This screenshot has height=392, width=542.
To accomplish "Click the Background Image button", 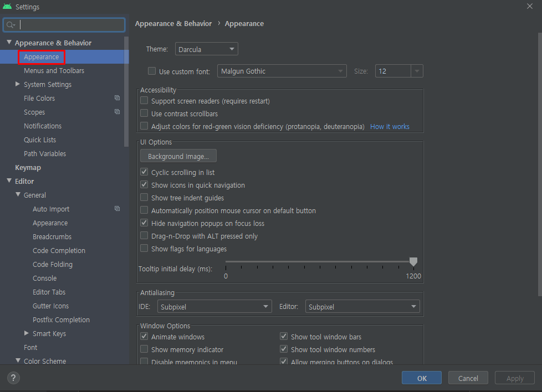I will [178, 156].
